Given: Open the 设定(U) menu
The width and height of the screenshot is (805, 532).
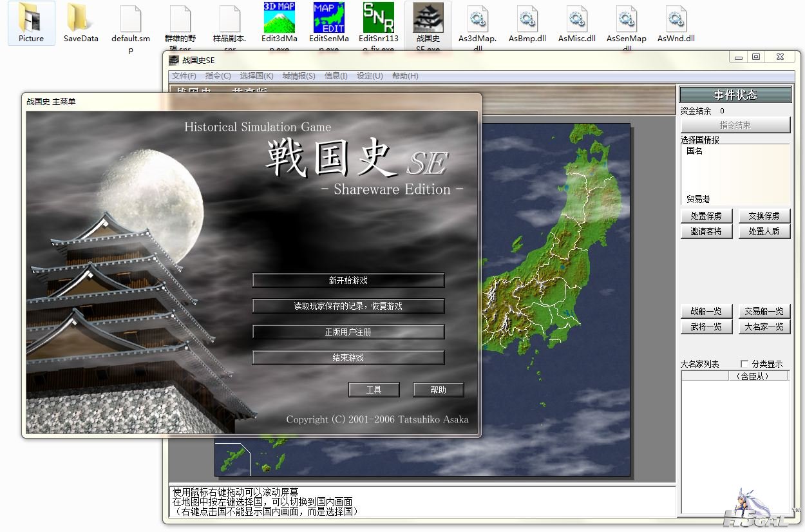Looking at the screenshot, I should pos(370,76).
